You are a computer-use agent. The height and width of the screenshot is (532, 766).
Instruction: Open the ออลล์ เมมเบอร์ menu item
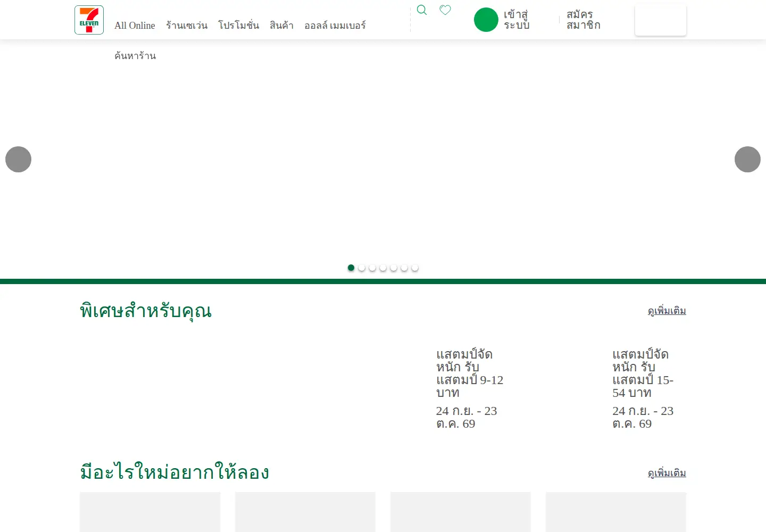pos(335,26)
